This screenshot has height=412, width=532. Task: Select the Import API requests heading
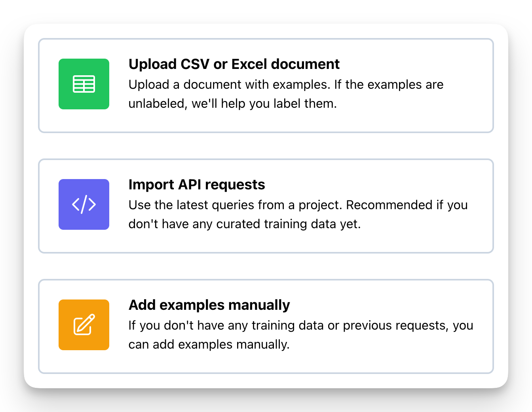197,185
